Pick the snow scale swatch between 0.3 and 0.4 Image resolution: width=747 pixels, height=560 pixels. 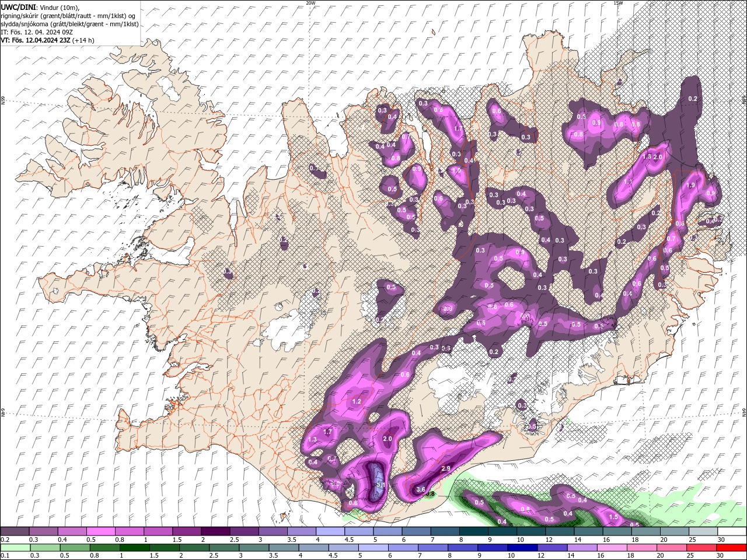click(43, 531)
